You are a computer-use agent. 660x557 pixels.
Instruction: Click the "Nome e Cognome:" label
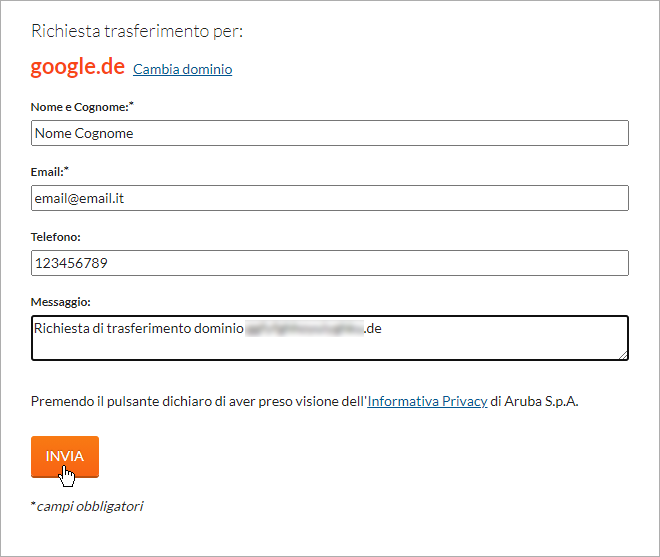82,107
